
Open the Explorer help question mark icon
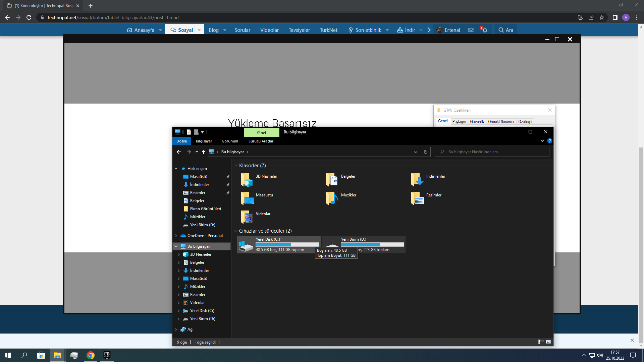click(x=549, y=141)
